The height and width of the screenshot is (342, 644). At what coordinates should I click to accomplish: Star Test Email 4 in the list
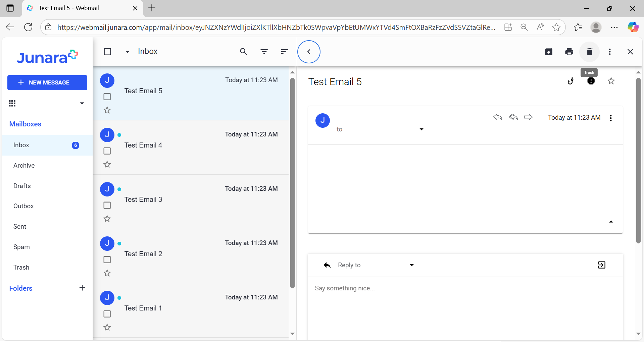107,164
